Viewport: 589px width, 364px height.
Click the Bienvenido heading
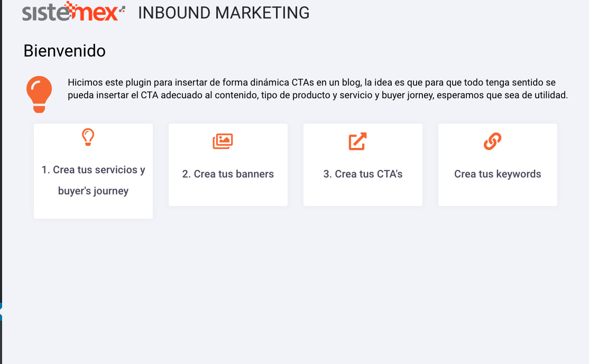65,51
